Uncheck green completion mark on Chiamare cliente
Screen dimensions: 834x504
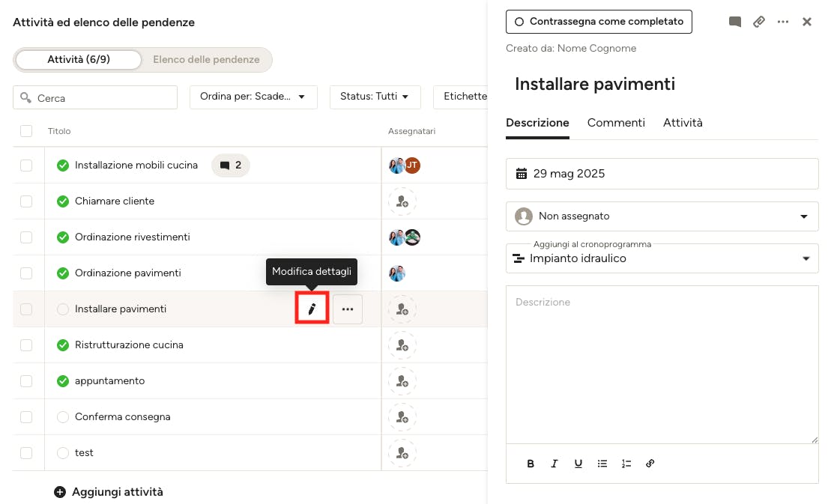coord(63,201)
